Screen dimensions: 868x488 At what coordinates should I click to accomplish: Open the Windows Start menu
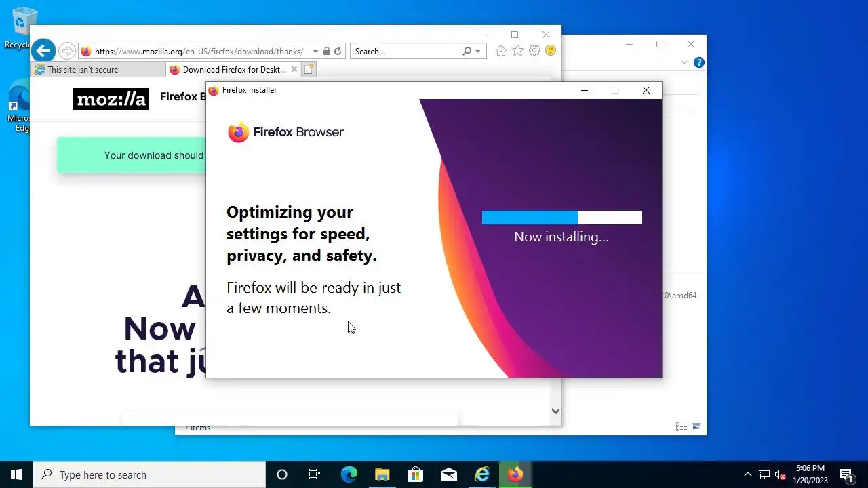click(16, 474)
